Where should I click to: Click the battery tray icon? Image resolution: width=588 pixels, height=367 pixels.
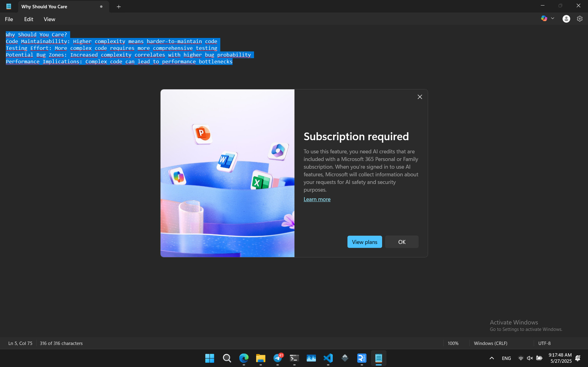(x=539, y=358)
